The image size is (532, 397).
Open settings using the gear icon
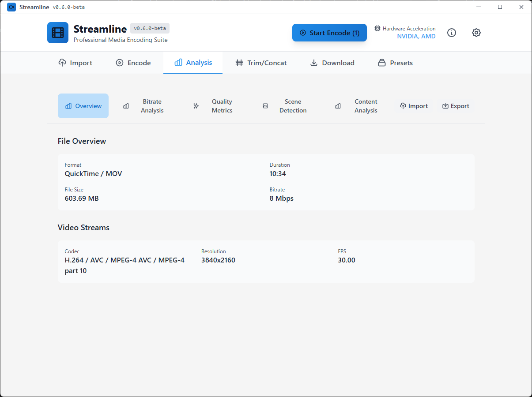pyautogui.click(x=476, y=33)
